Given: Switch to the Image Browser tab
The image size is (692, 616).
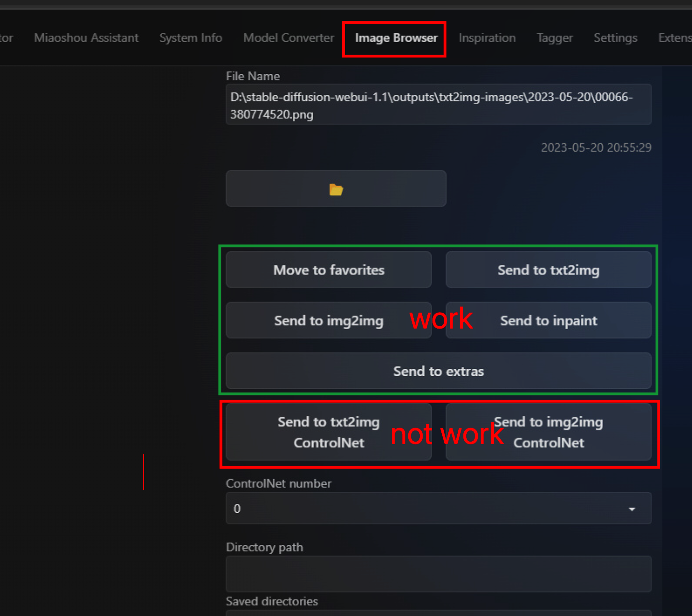Looking at the screenshot, I should [394, 38].
